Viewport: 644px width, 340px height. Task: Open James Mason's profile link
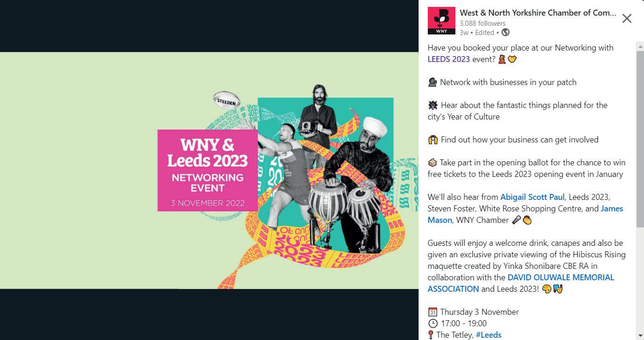pos(525,214)
